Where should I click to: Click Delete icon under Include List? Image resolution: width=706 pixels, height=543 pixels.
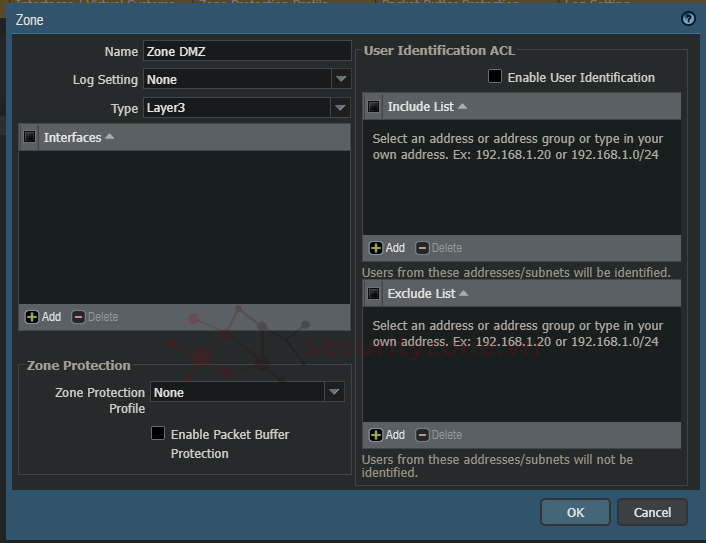point(423,248)
